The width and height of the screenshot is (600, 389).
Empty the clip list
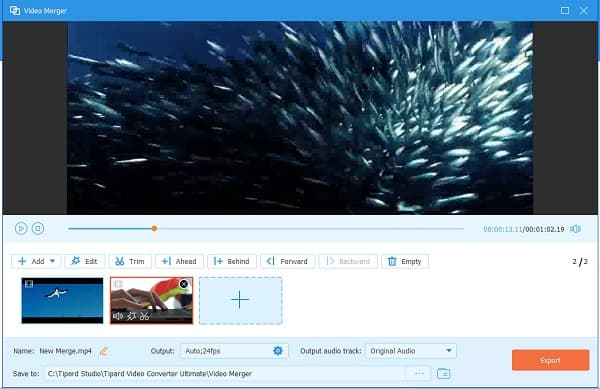point(405,261)
